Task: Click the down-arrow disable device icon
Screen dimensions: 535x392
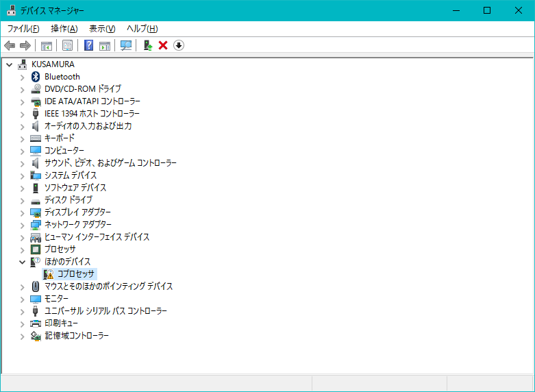Action: [x=179, y=45]
